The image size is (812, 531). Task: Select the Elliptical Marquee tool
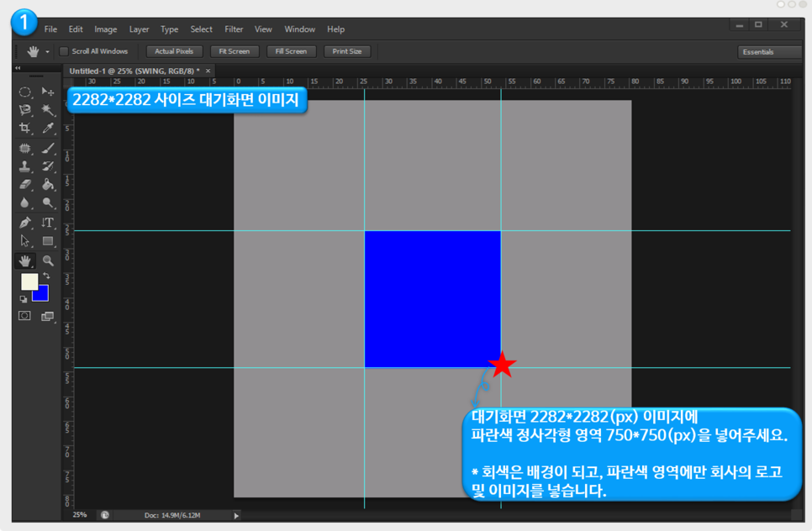tap(25, 92)
